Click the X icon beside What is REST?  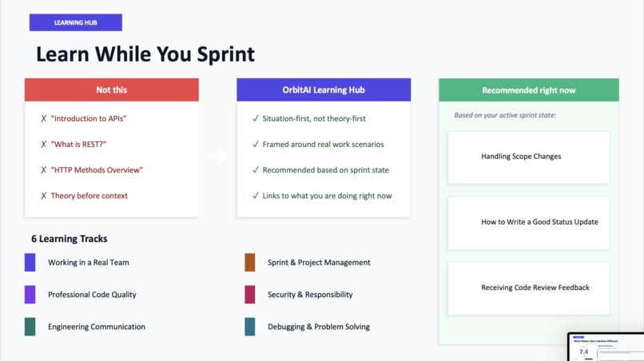click(x=43, y=145)
